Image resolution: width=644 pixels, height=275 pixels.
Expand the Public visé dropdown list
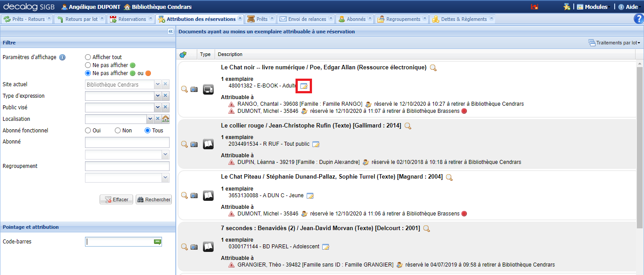tap(157, 108)
